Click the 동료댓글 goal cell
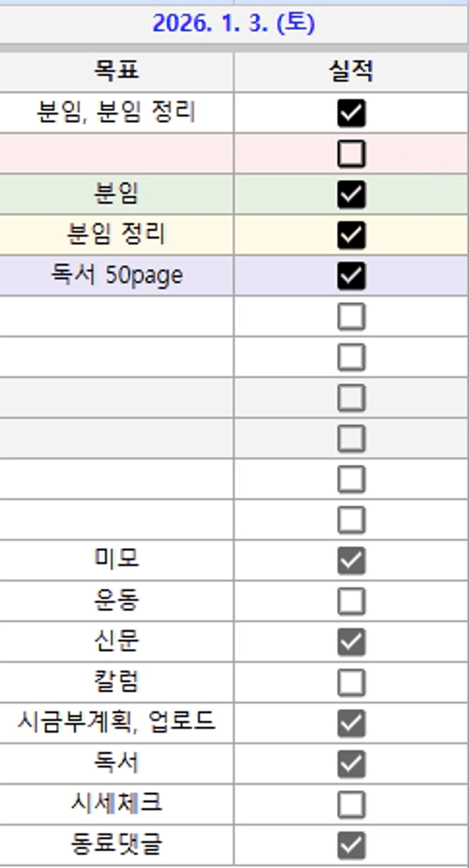Screen dimensions: 469x868 pyautogui.click(x=116, y=845)
